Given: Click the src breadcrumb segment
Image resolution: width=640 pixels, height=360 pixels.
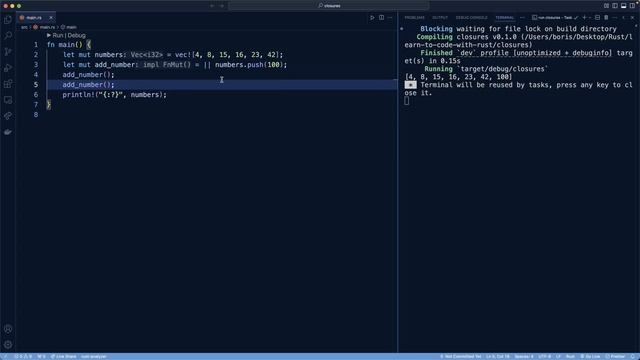Looking at the screenshot, I should tap(24, 27).
